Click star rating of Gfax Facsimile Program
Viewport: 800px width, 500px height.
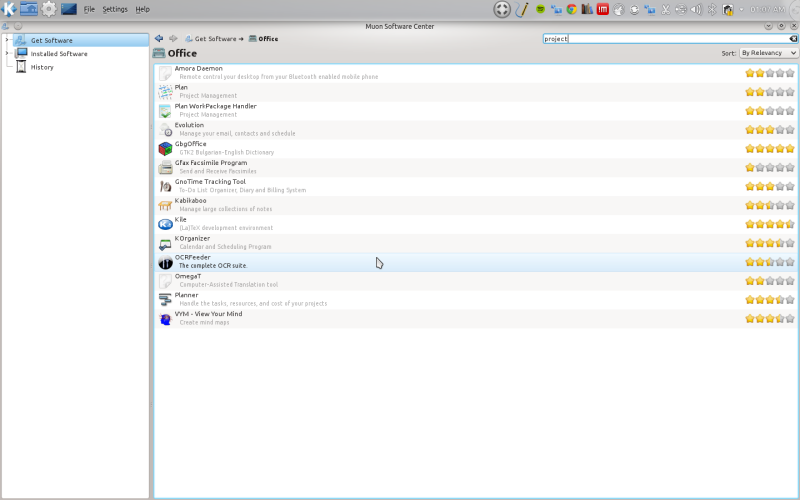coord(770,167)
